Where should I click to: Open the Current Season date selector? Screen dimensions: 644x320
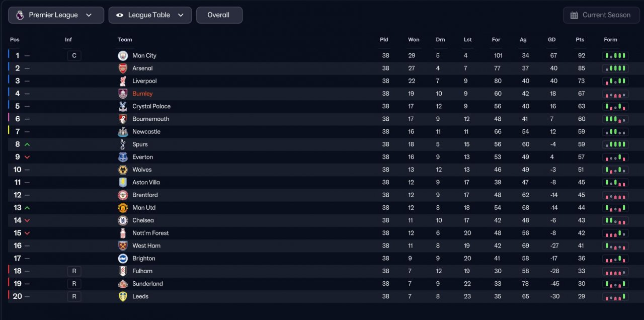tap(601, 15)
